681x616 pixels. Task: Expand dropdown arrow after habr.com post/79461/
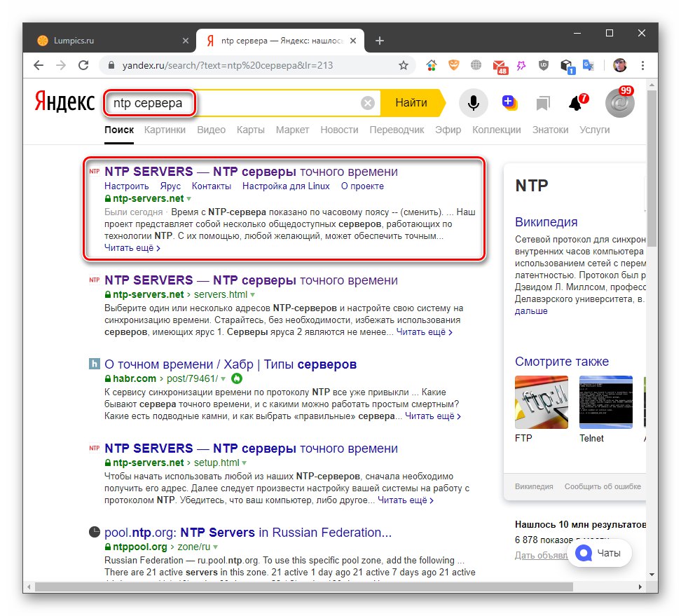coord(223,379)
